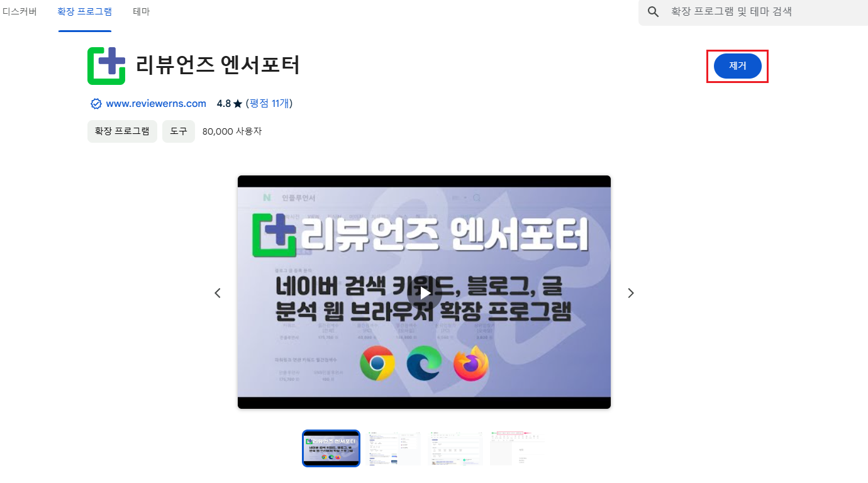
Task: Click the 제거 button
Action: (738, 66)
